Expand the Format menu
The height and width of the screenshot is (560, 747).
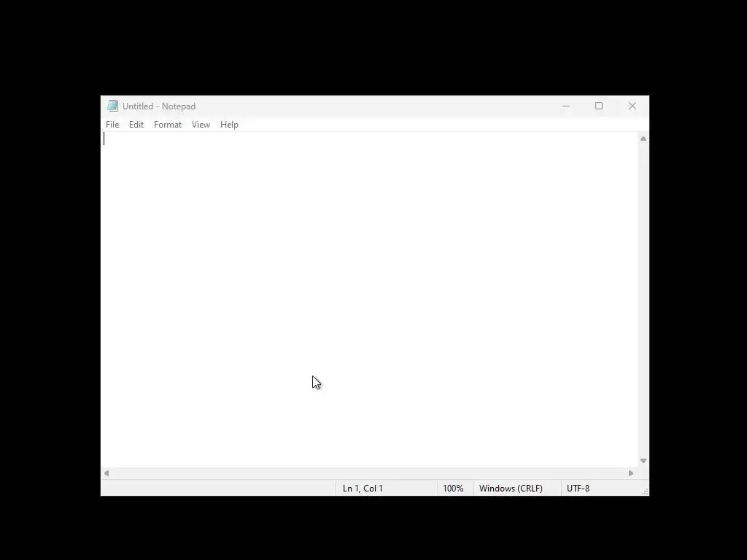point(168,124)
